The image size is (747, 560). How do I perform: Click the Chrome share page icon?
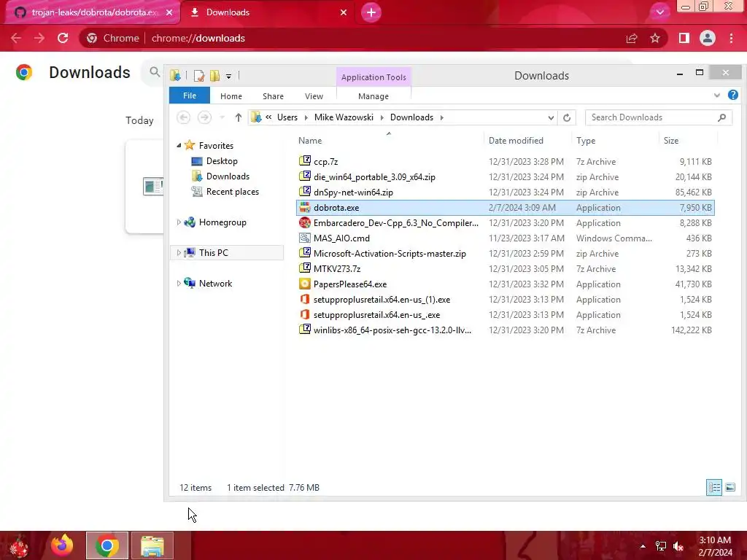coord(632,38)
